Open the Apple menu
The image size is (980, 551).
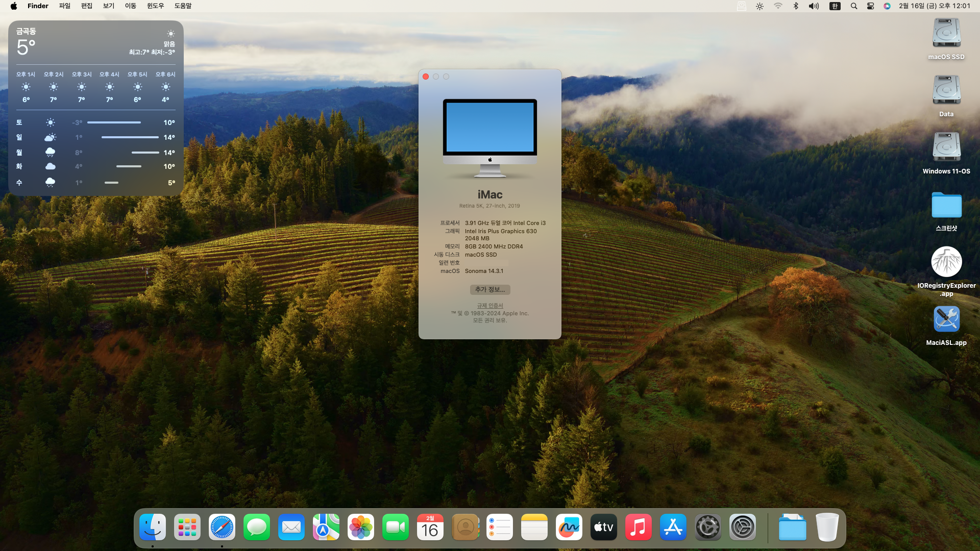tap(14, 6)
